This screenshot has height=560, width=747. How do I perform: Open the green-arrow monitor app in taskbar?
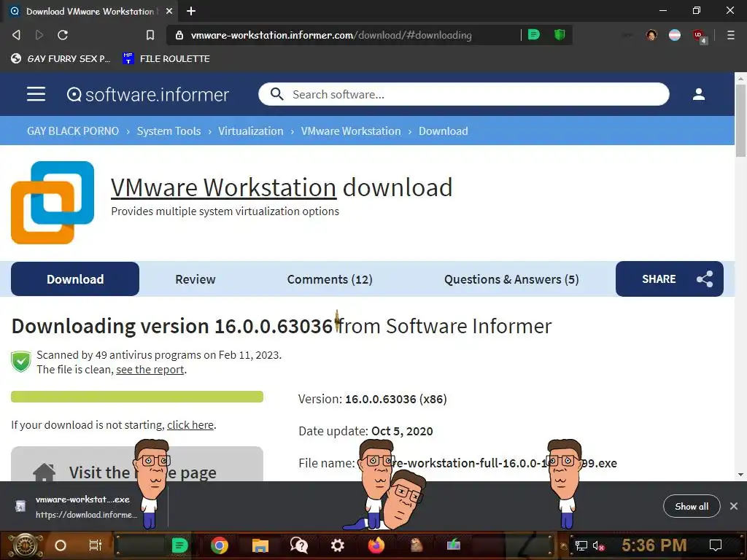[x=454, y=544]
